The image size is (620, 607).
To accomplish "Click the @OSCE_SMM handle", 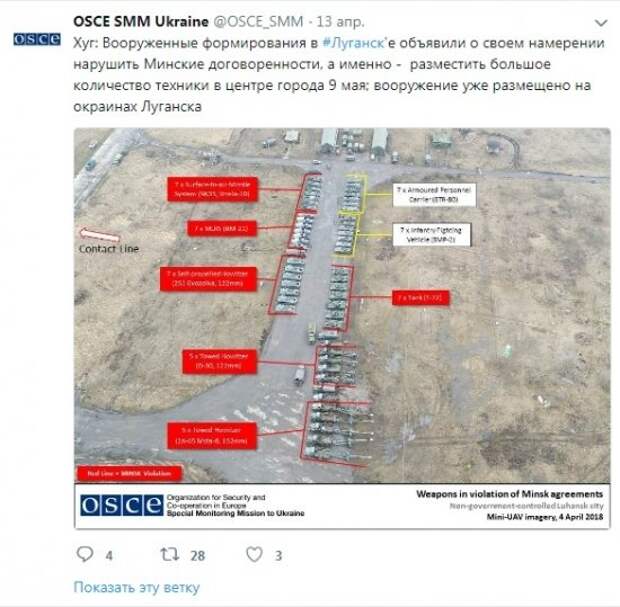I will [258, 21].
